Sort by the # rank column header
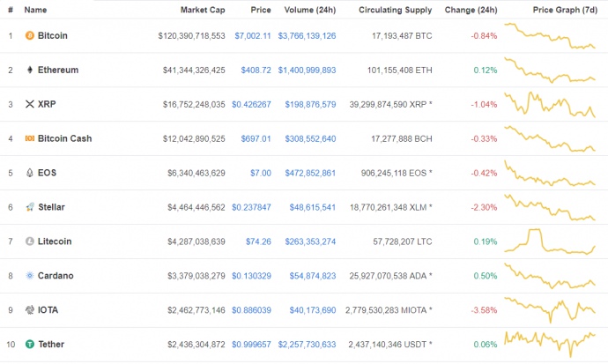The width and height of the screenshot is (608, 364). point(11,10)
